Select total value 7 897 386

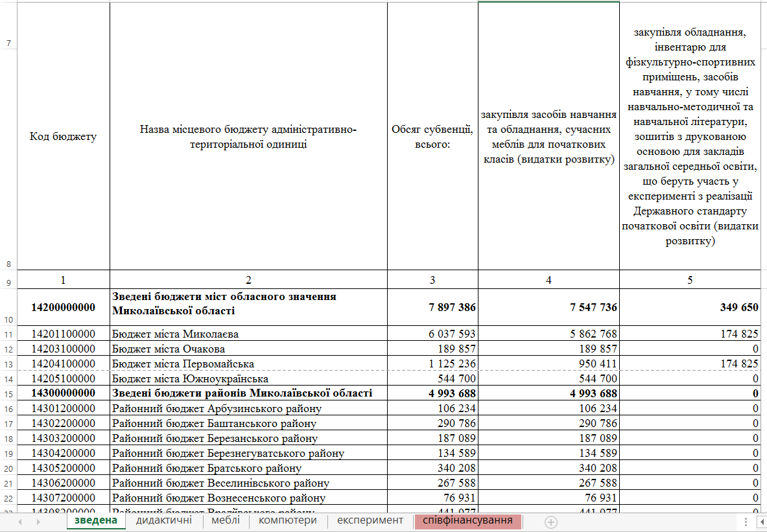tap(432, 307)
